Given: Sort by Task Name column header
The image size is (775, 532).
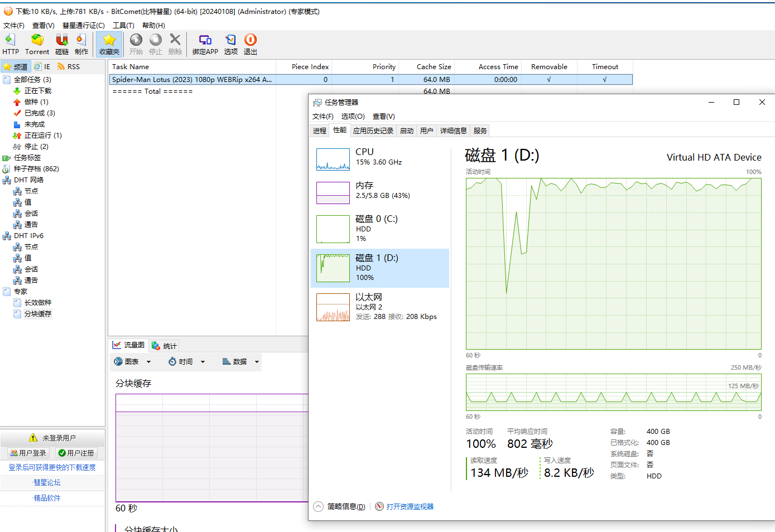Looking at the screenshot, I should pyautogui.click(x=192, y=66).
